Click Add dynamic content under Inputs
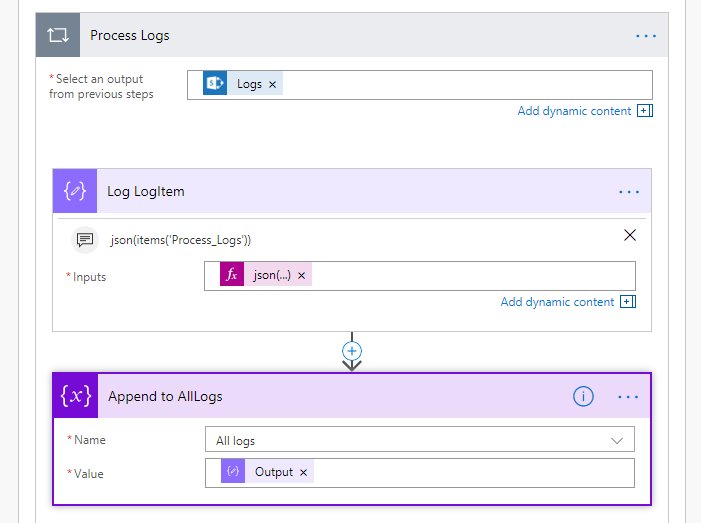This screenshot has height=523, width=701. coord(557,302)
